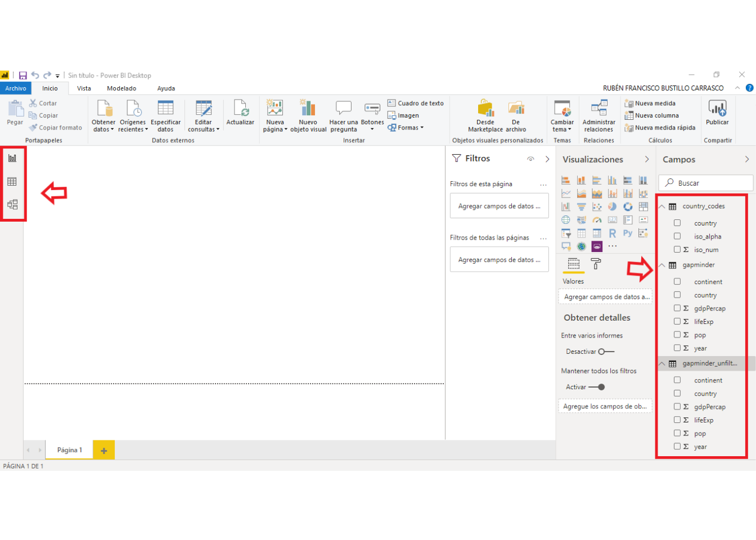Collapse the country_codes table
The height and width of the screenshot is (540, 756).
[662, 206]
